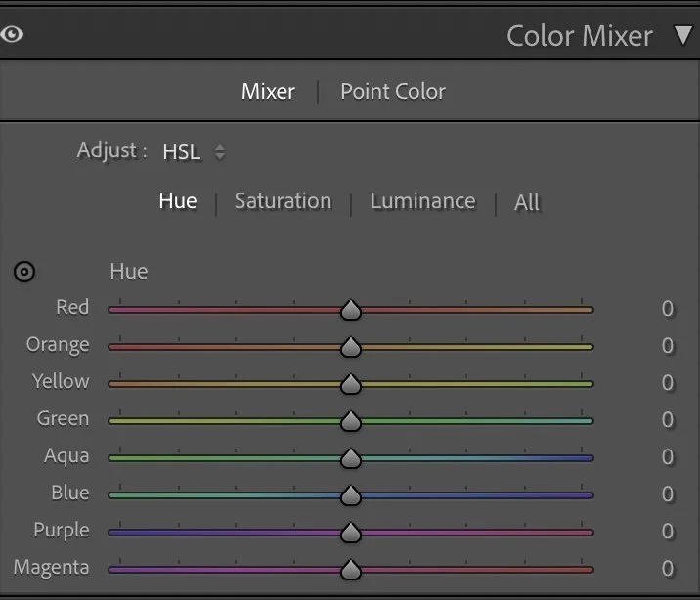Click the Aqua slider label
Viewport: 700px width, 600px height.
pyautogui.click(x=66, y=456)
